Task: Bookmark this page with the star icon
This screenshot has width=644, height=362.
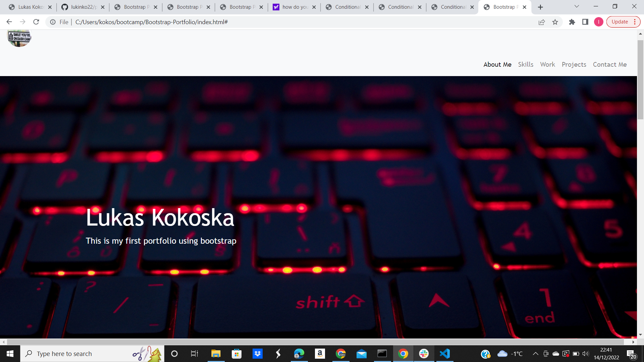Action: pos(555,22)
